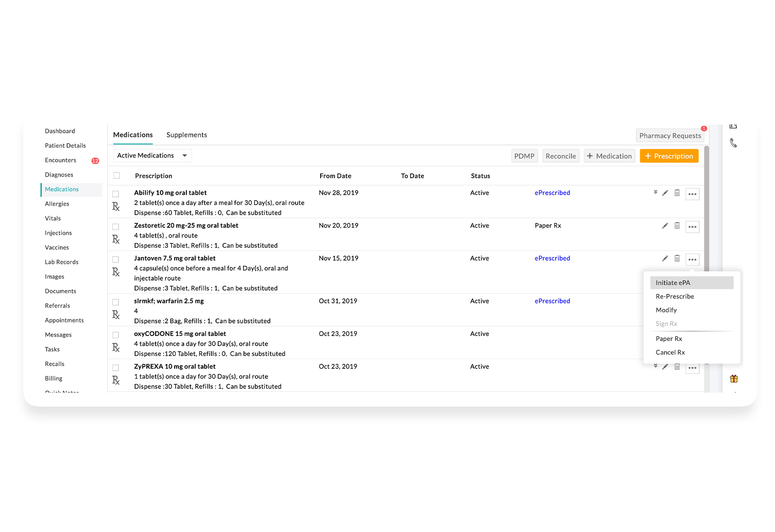775x532 pixels.
Task: Expand the Abilify row double-chevron
Action: click(655, 192)
